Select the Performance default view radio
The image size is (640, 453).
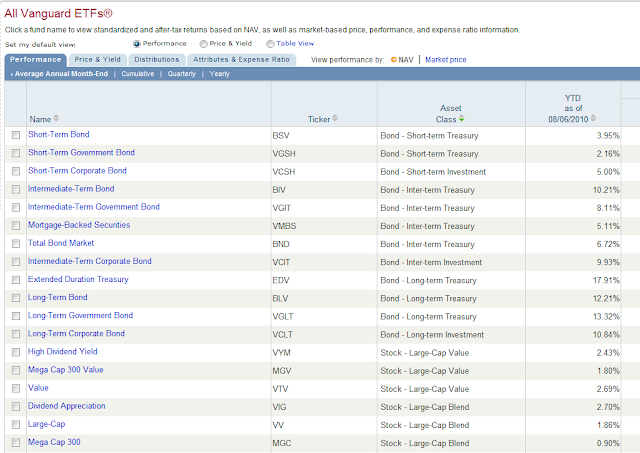click(x=137, y=44)
